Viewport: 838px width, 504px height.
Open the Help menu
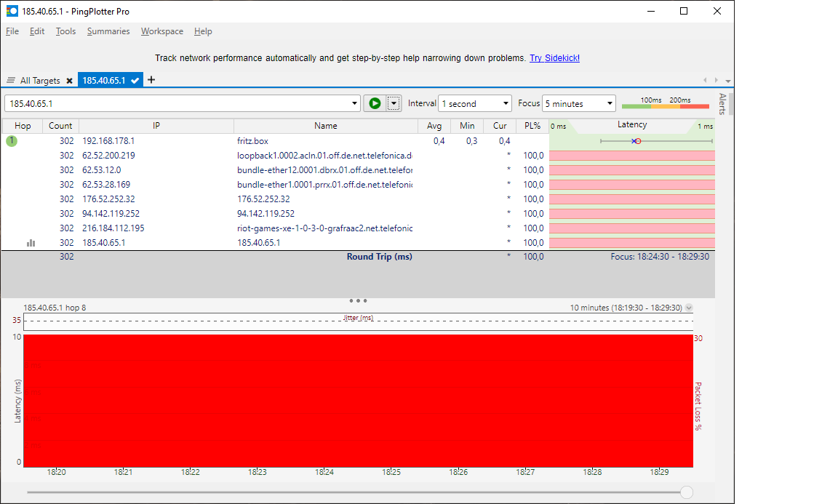tap(203, 31)
